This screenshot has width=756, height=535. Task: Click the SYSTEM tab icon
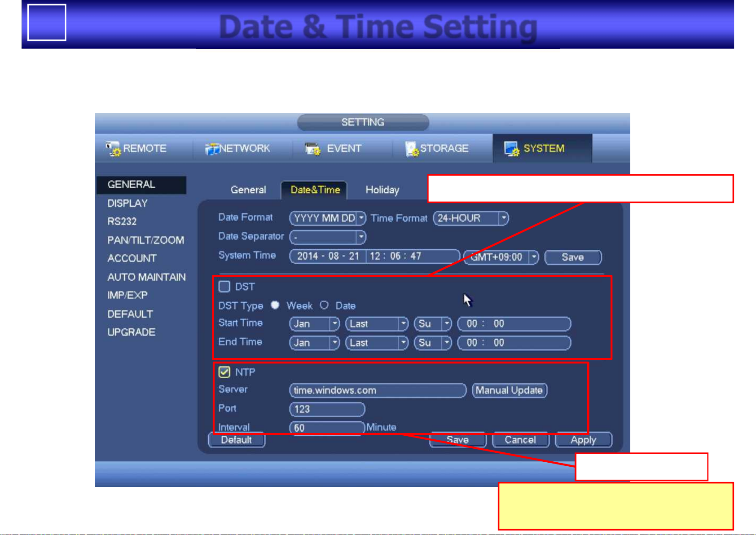pyautogui.click(x=511, y=149)
